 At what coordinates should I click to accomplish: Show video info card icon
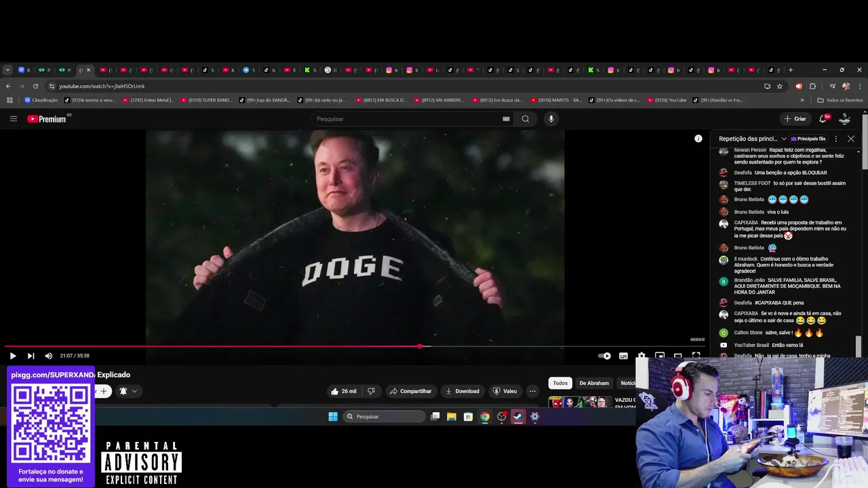[698, 138]
